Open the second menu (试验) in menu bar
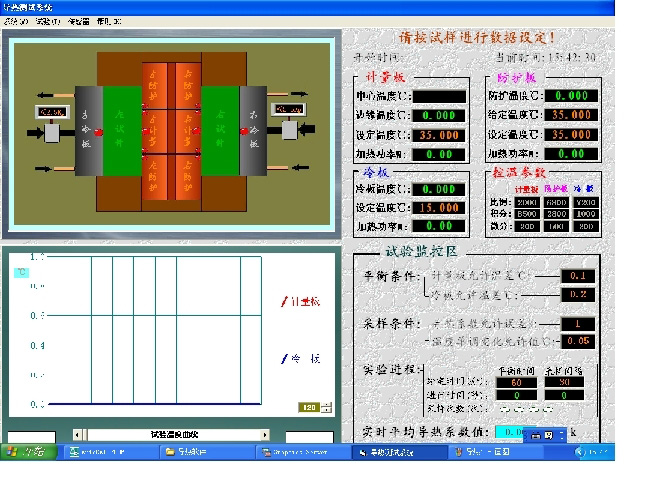The width and height of the screenshot is (662, 492). [x=47, y=20]
